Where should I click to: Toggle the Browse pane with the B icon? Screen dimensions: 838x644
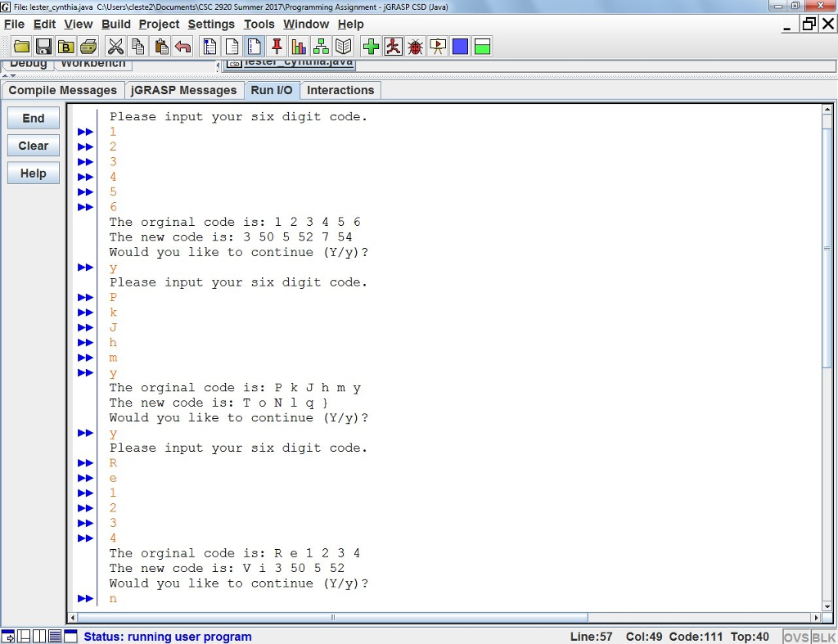[x=65, y=47]
